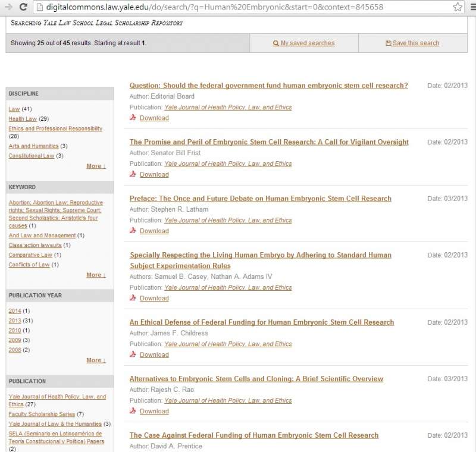The height and width of the screenshot is (452, 476).
Task: Open publication link under Editorial Board article
Action: coord(228,107)
